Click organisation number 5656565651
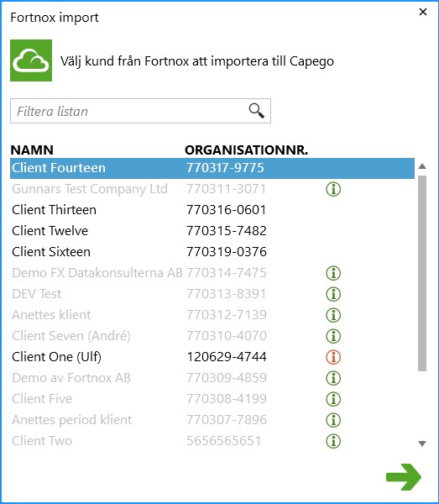 coord(223,441)
